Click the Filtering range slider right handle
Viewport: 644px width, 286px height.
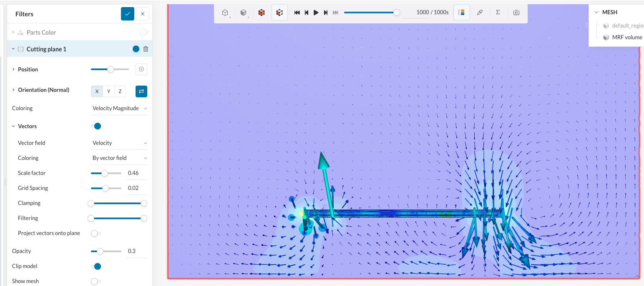pos(144,218)
